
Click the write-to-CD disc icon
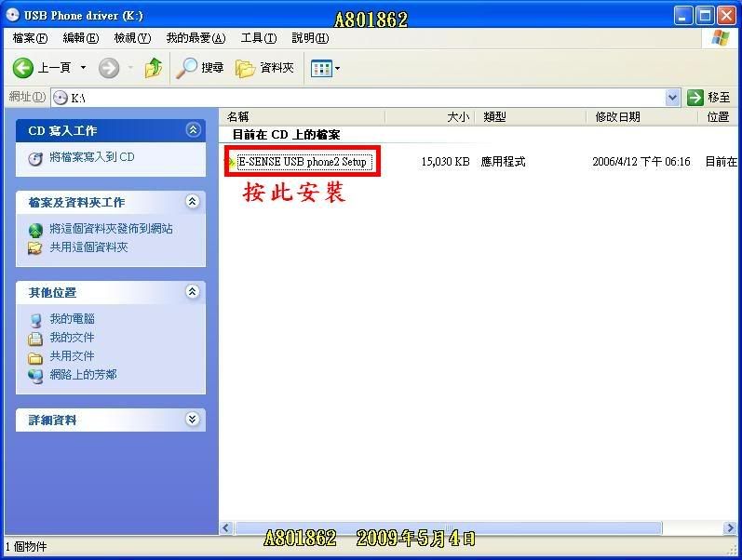click(35, 158)
